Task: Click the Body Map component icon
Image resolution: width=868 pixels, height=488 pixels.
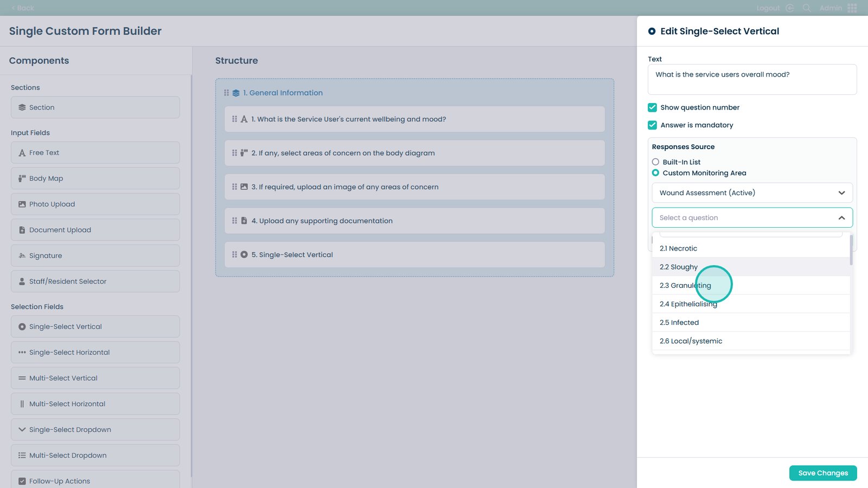Action: click(x=22, y=178)
